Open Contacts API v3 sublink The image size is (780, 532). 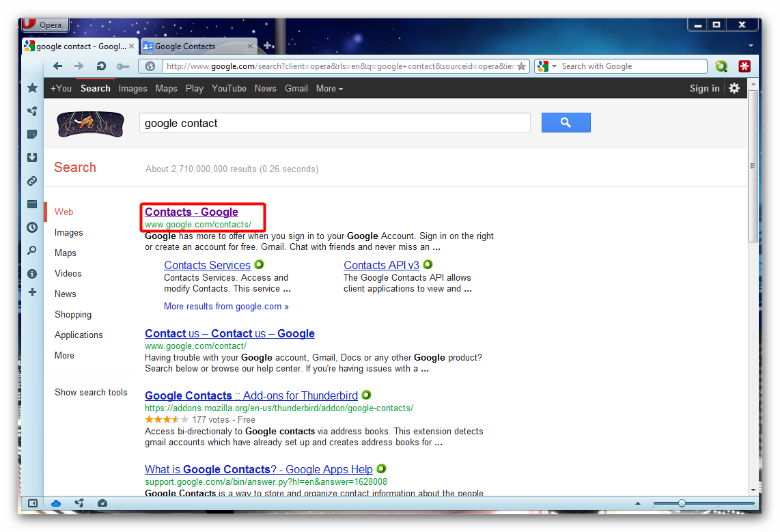tap(382, 265)
